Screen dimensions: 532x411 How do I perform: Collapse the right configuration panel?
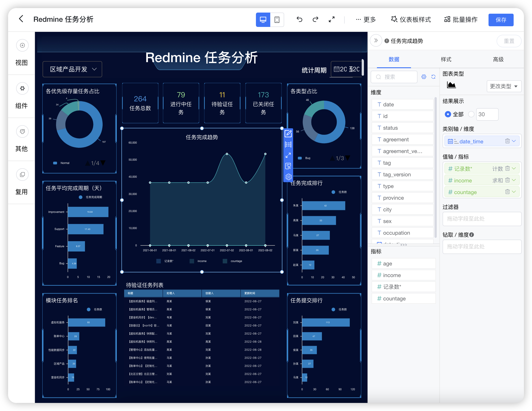(x=376, y=40)
